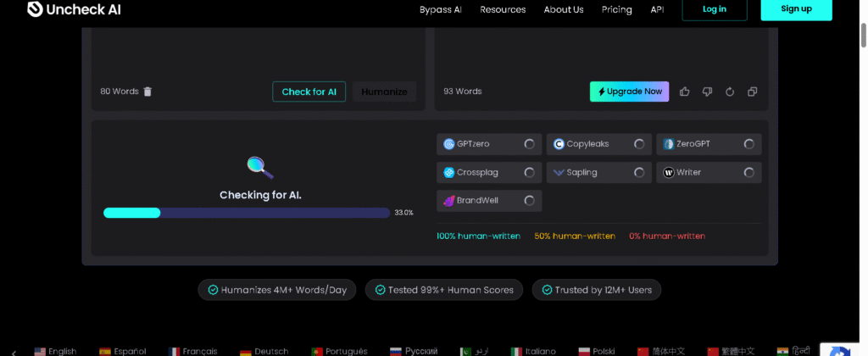The width and height of the screenshot is (868, 356).
Task: Click the Copyleaks detector icon
Action: (559, 144)
